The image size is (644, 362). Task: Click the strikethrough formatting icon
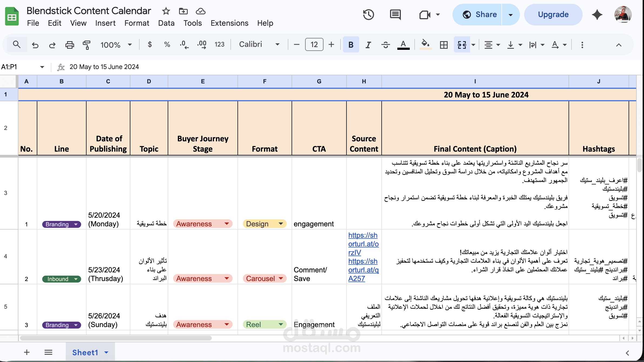point(385,45)
